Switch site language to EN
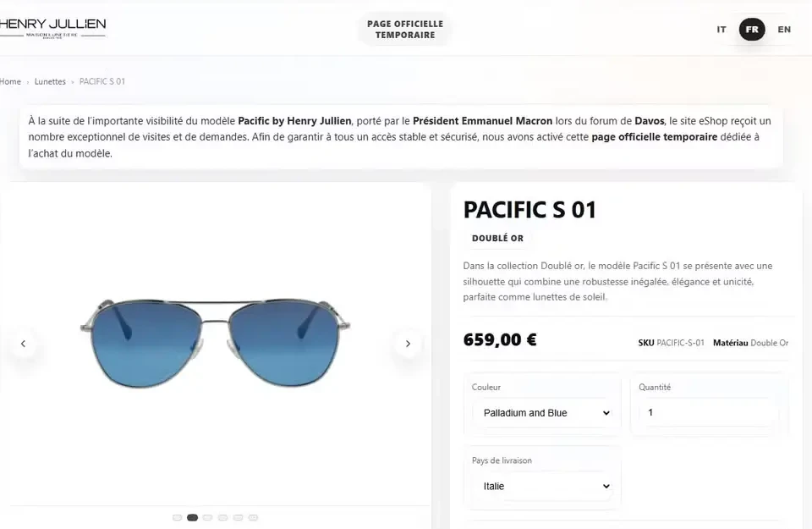 (784, 30)
